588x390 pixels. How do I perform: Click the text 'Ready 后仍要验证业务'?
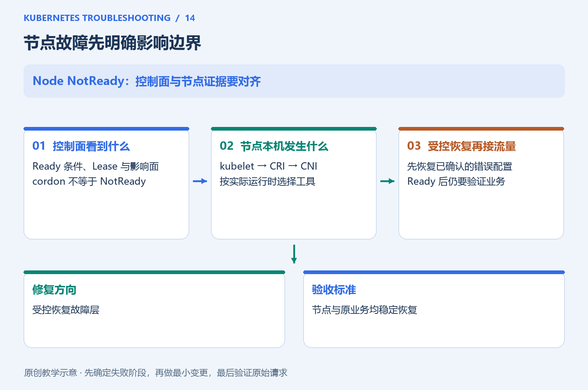click(x=456, y=181)
